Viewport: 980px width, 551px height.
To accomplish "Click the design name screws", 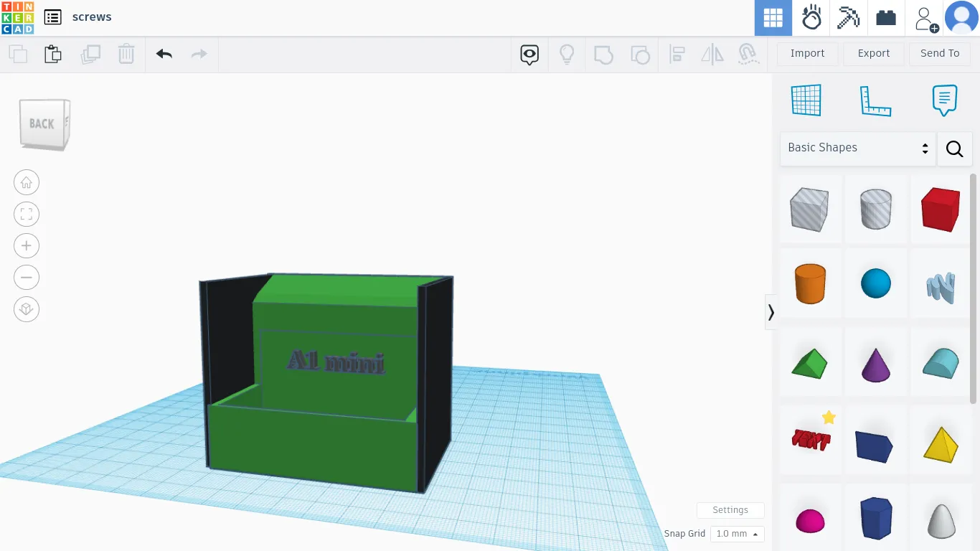I will click(92, 17).
